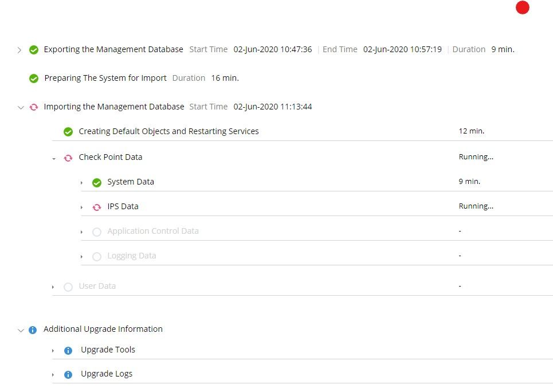Select the 'System Data' row label
This screenshot has width=553, height=392.
click(x=131, y=182)
